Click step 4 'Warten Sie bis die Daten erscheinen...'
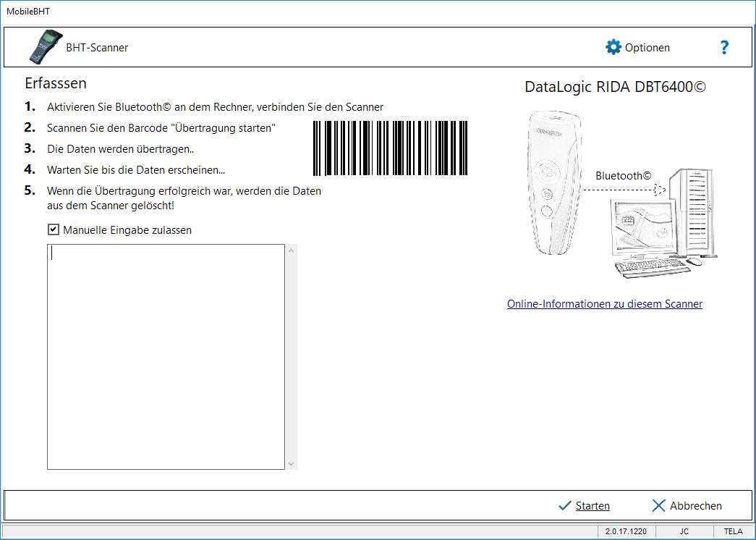Image resolution: width=756 pixels, height=540 pixels. 136,170
